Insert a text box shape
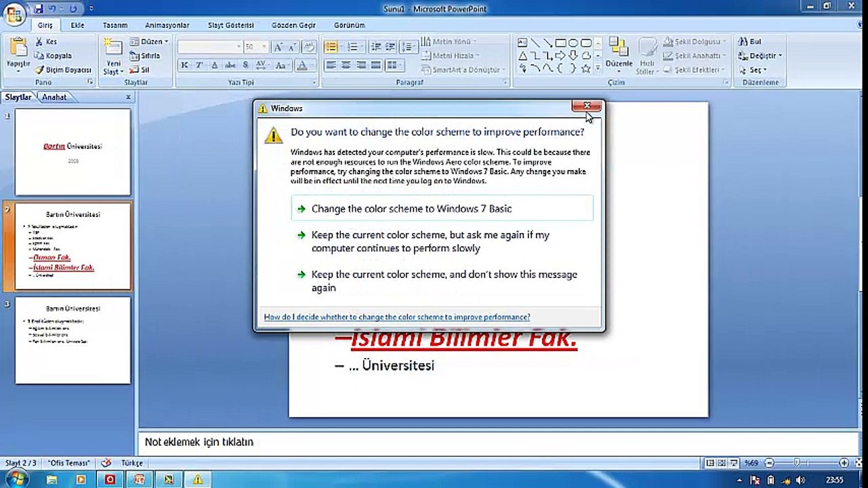 click(522, 42)
